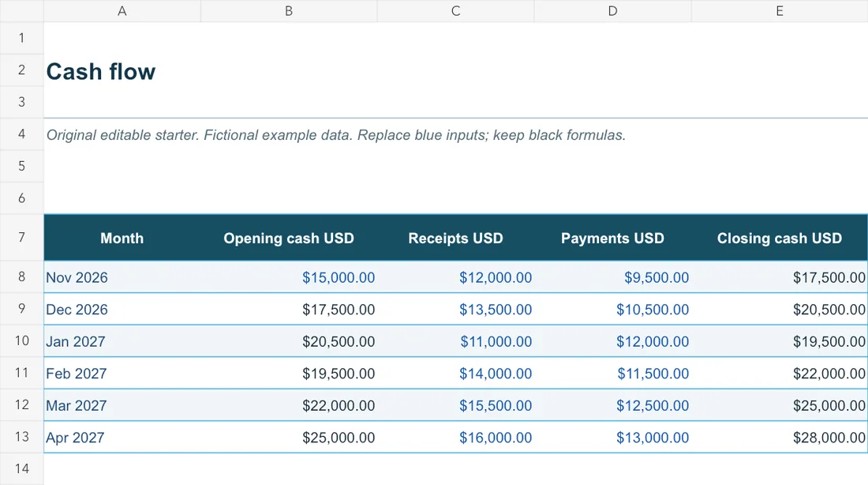The height and width of the screenshot is (485, 868).
Task: Select row 10 header
Action: coord(21,340)
